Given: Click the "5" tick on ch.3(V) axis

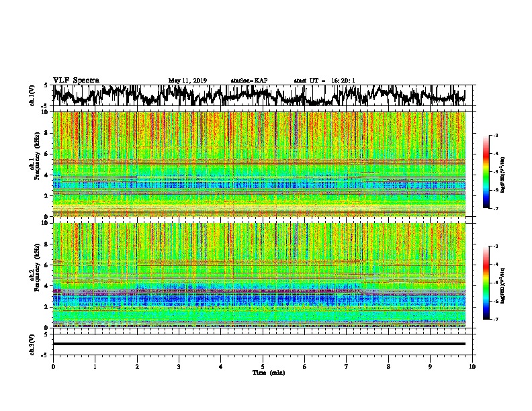Looking at the screenshot, I should coord(46,334).
